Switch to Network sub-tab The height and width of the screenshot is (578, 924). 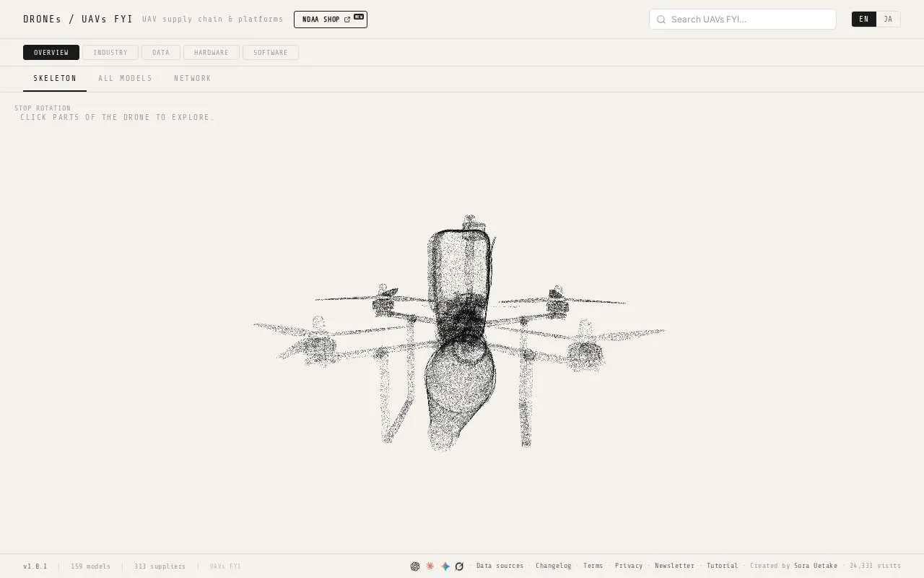click(193, 78)
